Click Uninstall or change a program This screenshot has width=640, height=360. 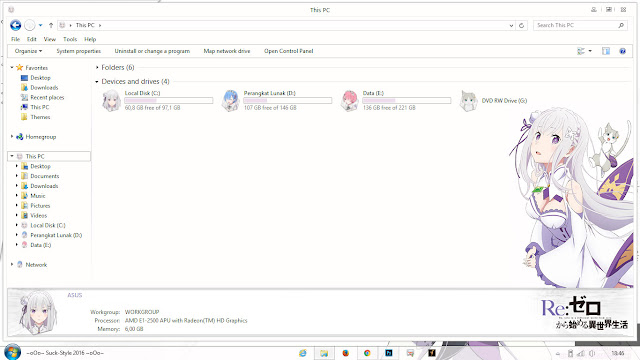point(152,51)
